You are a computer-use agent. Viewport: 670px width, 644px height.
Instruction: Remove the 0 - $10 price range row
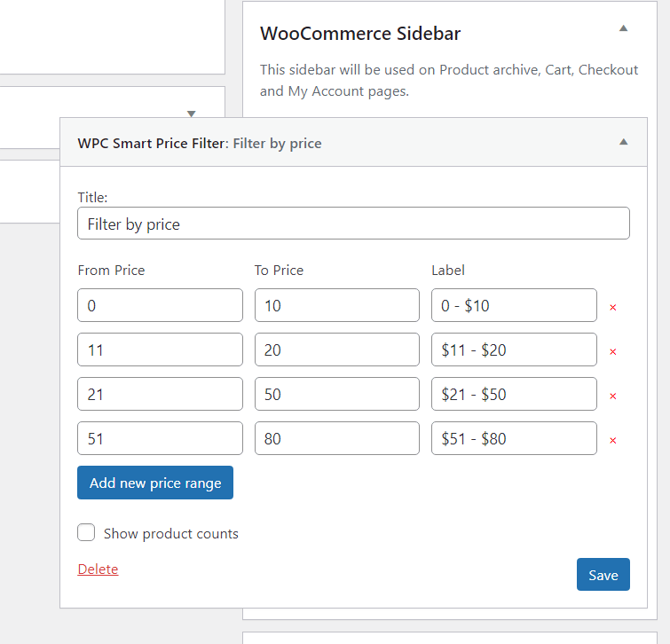(x=612, y=308)
